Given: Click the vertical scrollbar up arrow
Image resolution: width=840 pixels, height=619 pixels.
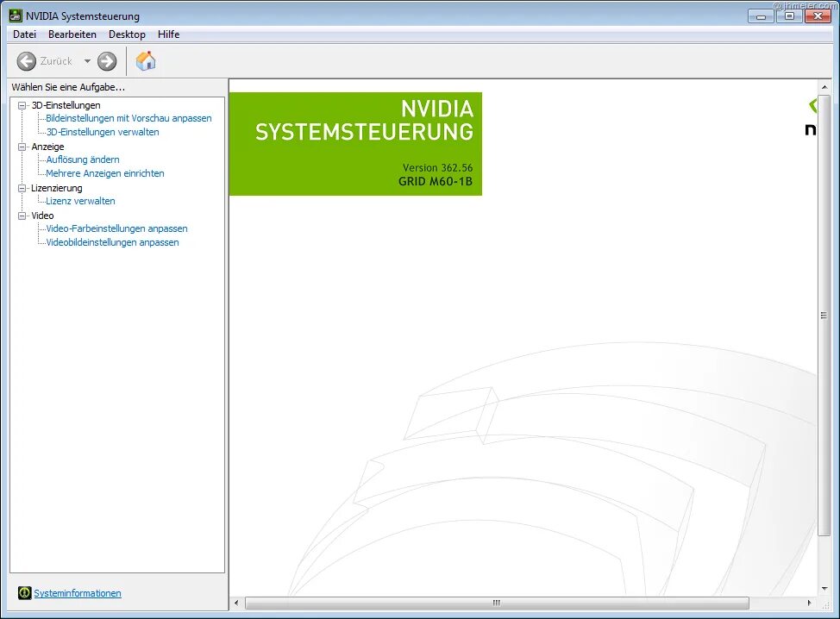Looking at the screenshot, I should coord(824,87).
